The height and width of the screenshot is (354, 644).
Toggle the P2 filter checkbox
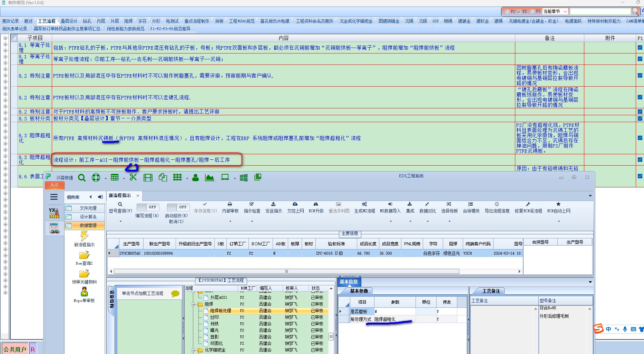point(519,11)
